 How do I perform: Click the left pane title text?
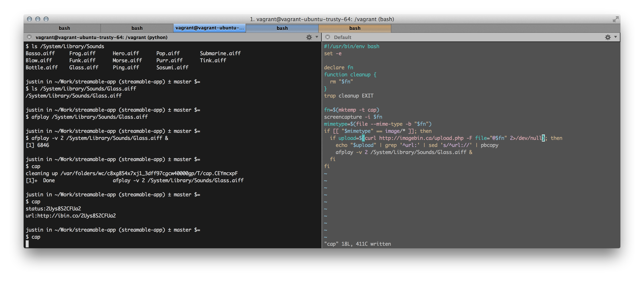[101, 37]
